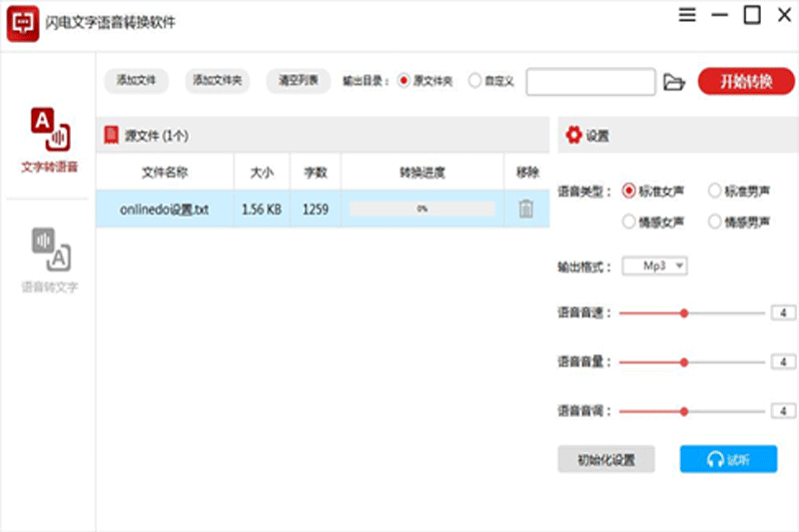Click the output directory path field

(590, 82)
